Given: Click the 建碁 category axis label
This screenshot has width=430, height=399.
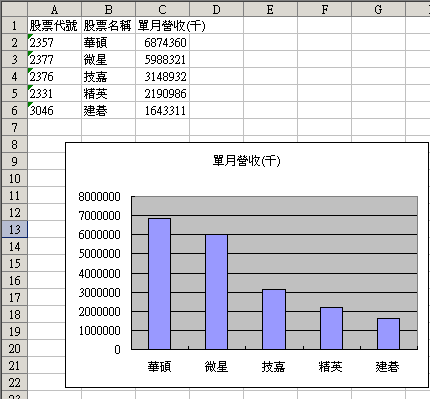Looking at the screenshot, I should point(387,367).
